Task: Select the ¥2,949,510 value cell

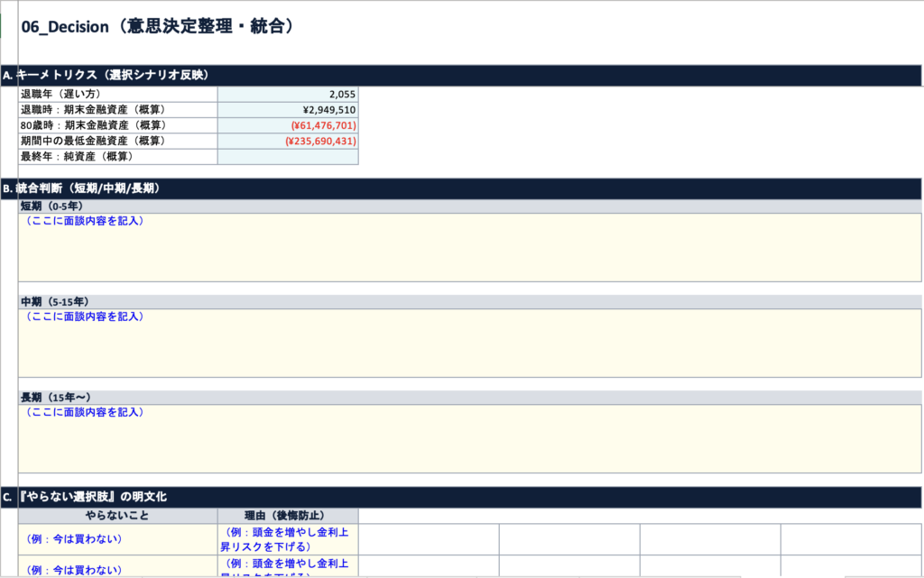Action: click(x=288, y=110)
